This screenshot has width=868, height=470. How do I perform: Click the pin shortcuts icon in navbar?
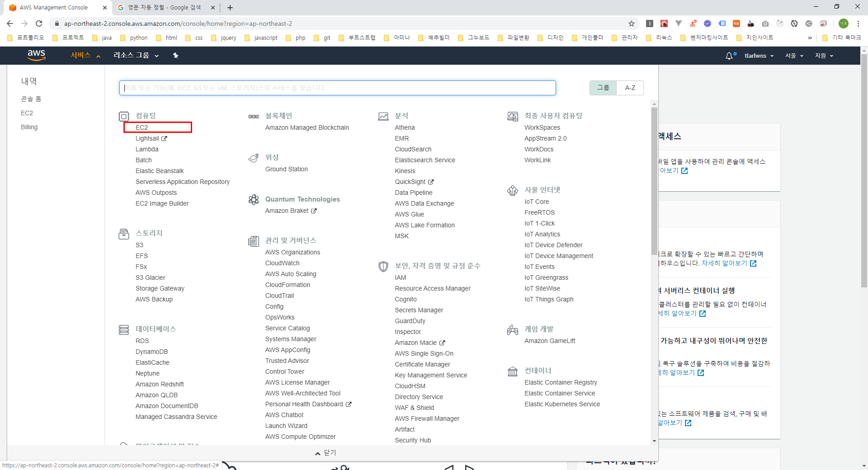tap(176, 56)
